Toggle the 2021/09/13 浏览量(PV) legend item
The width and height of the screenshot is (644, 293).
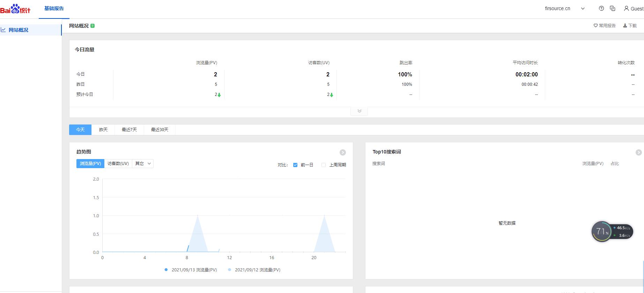pyautogui.click(x=191, y=270)
